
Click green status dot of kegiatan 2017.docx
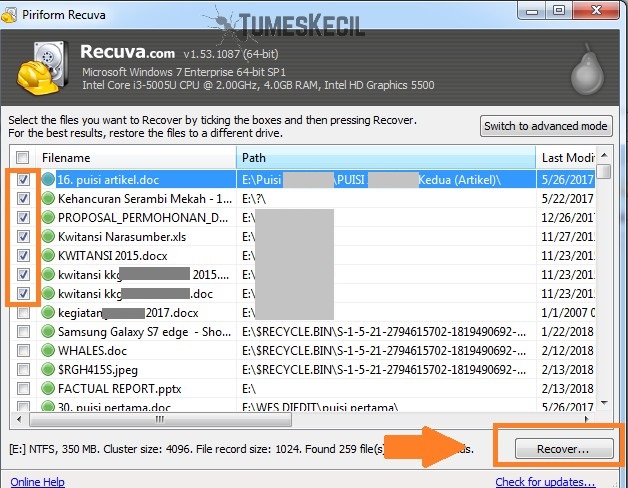click(x=48, y=313)
